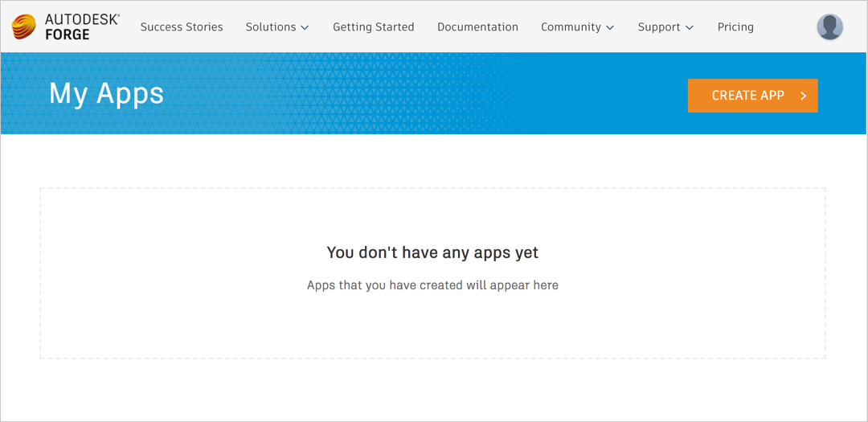Viewport: 868px width, 422px height.
Task: Click the "You don't have any apps yet" message
Action: 432,252
